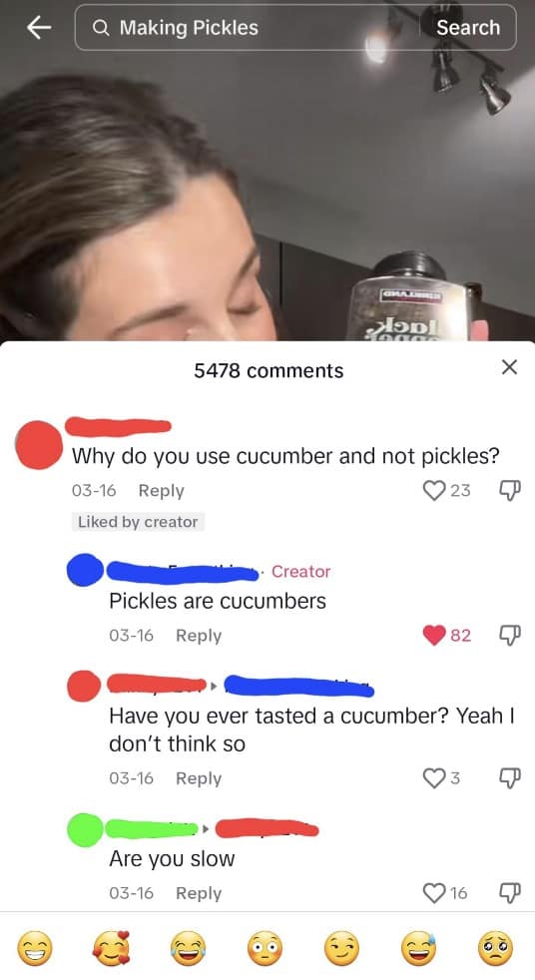Open the creator's blue avatar

coord(85,570)
